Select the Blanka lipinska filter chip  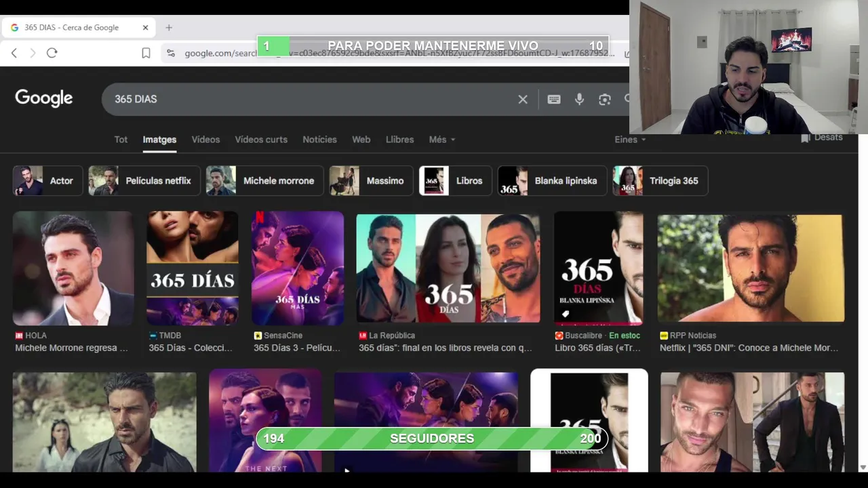click(552, 181)
